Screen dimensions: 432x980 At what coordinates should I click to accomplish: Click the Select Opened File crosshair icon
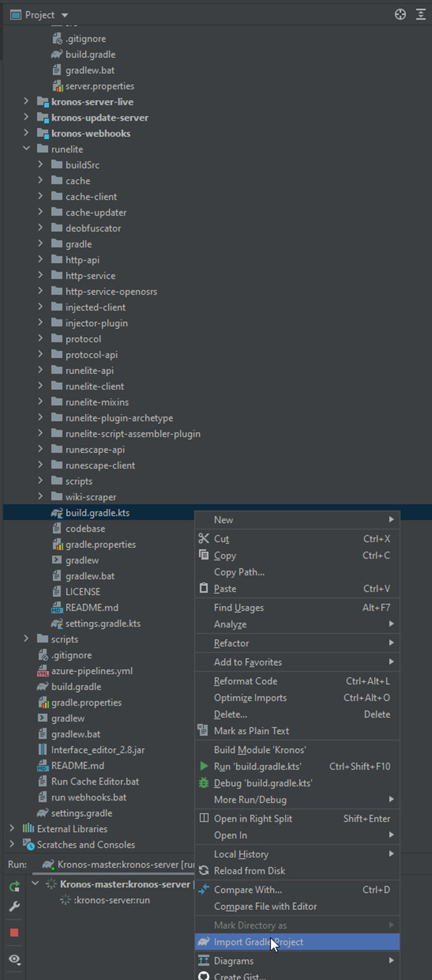click(400, 14)
